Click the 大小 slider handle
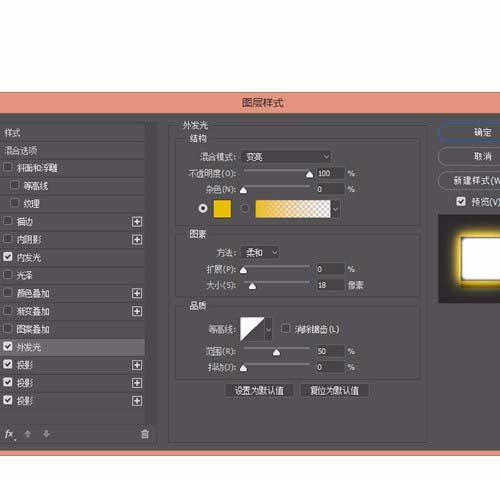The image size is (500, 480). click(253, 286)
